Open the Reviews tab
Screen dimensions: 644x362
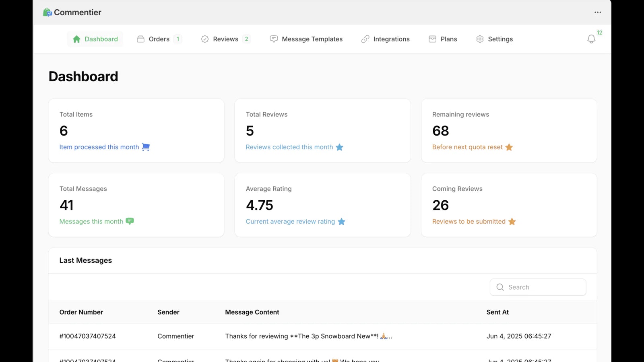[226, 39]
